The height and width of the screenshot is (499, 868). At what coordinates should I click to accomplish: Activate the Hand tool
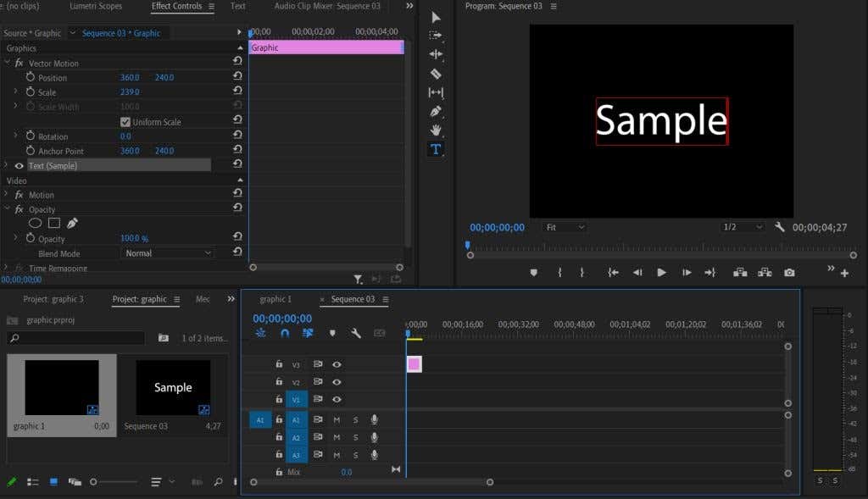pyautogui.click(x=436, y=130)
